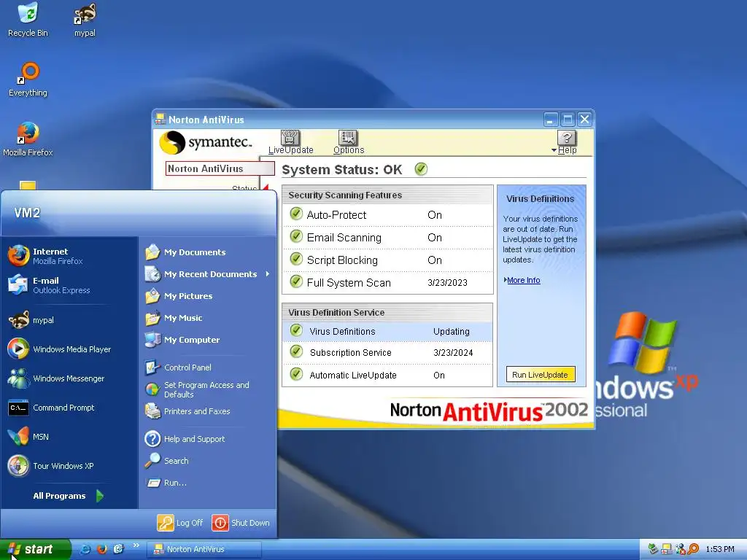Select Virus Definitions row checkmark icon

pyautogui.click(x=296, y=330)
